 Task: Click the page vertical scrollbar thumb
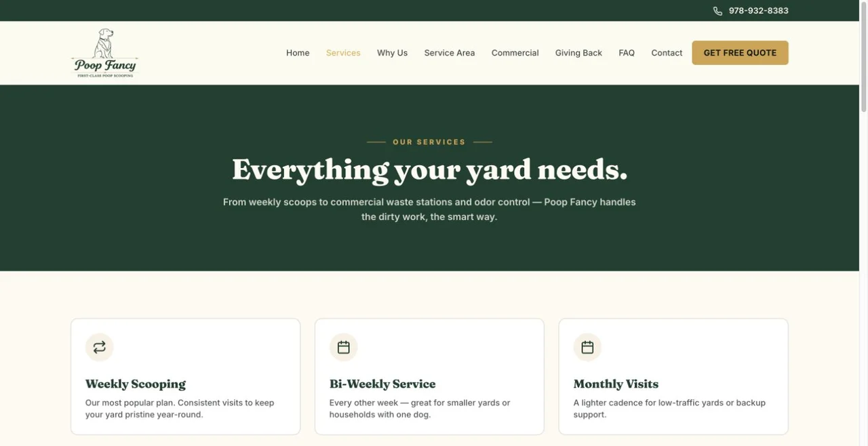tap(863, 56)
